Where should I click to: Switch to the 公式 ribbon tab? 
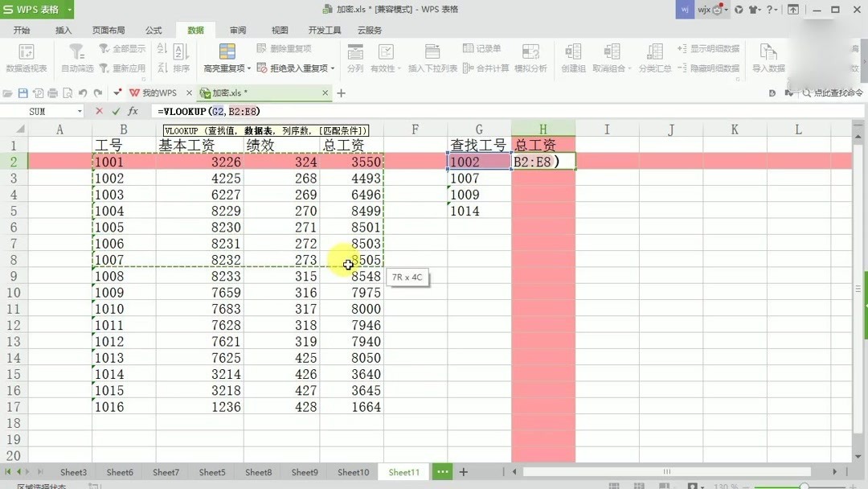point(153,30)
